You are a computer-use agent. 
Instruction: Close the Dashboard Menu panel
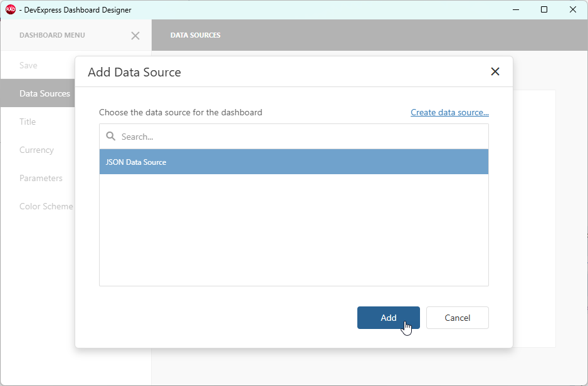(135, 36)
